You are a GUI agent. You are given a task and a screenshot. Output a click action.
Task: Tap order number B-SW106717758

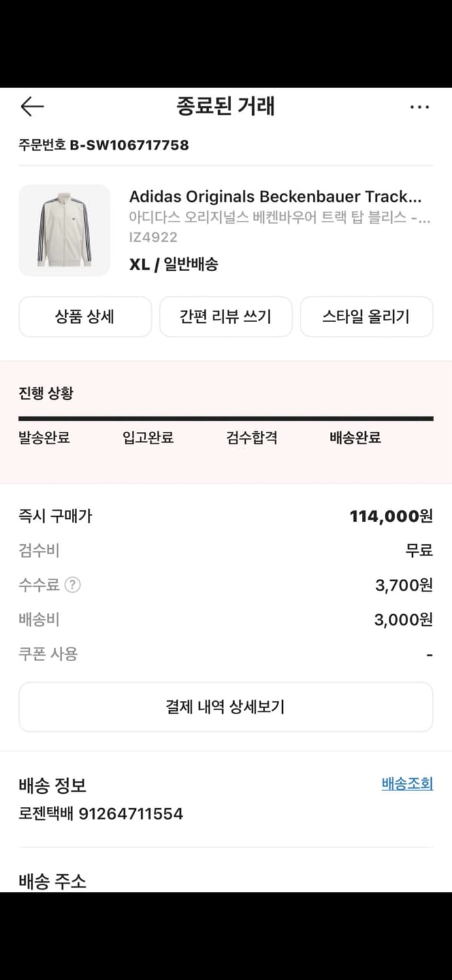[103, 145]
